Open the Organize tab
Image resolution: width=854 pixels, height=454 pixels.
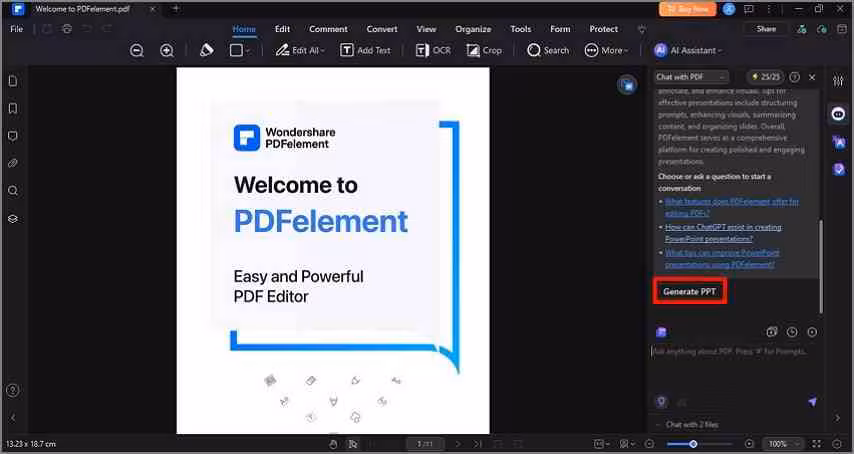pyautogui.click(x=473, y=29)
